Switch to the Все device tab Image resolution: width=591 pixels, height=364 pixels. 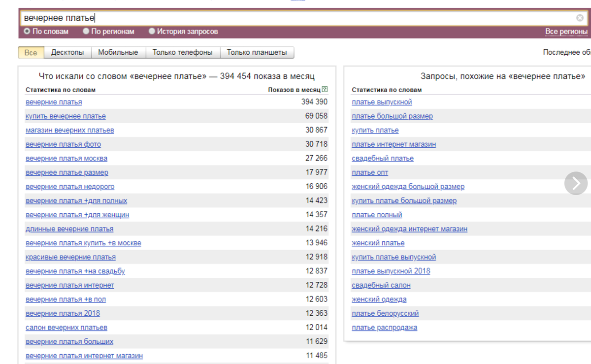(x=31, y=52)
